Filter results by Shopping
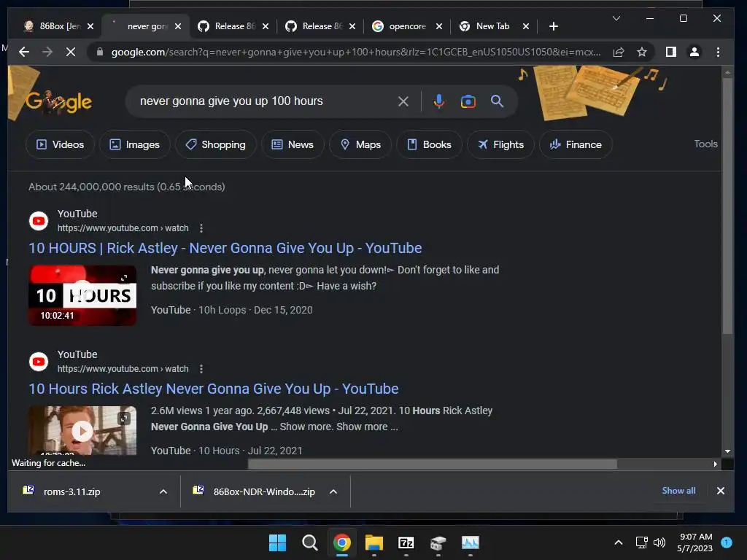The width and height of the screenshot is (747, 560). (216, 144)
